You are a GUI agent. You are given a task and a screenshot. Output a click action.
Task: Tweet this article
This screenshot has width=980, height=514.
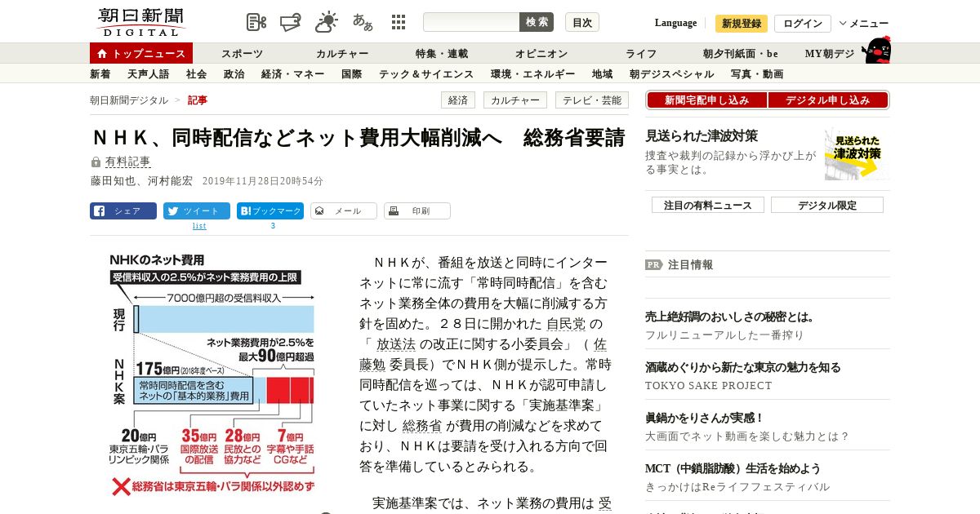pyautogui.click(x=197, y=210)
